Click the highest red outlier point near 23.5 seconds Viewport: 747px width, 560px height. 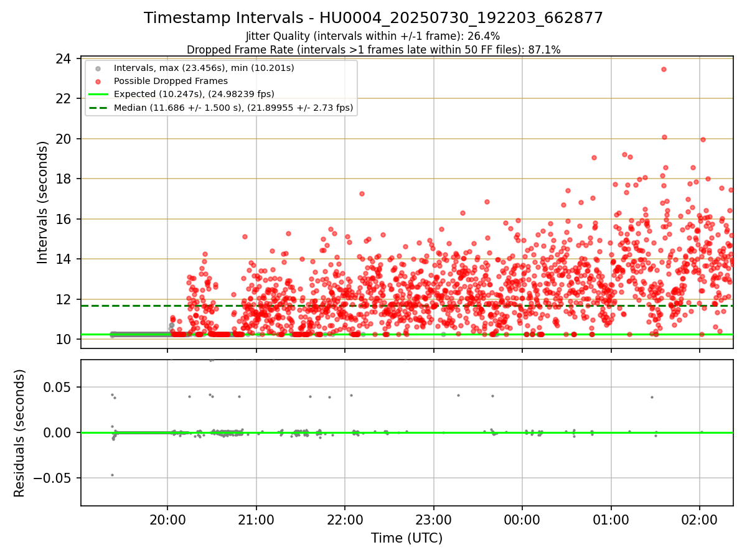coord(664,69)
